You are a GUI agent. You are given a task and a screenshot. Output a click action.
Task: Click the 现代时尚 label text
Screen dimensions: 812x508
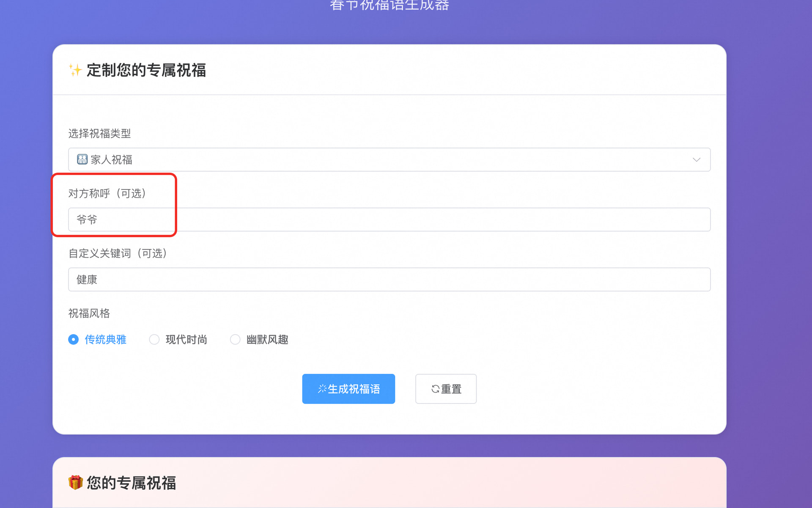(x=187, y=340)
